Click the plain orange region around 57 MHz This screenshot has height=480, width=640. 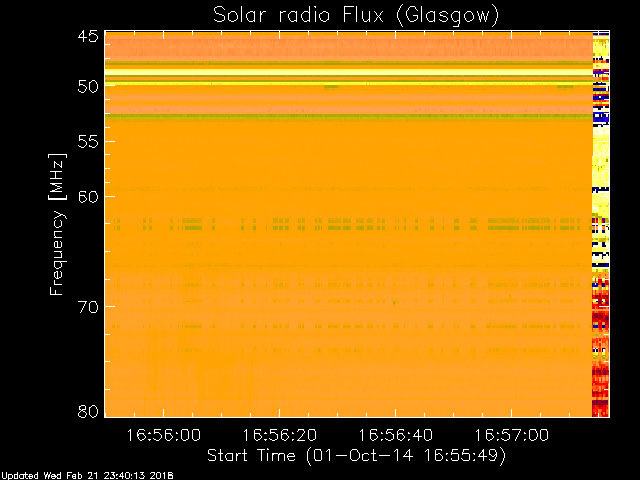[349, 163]
